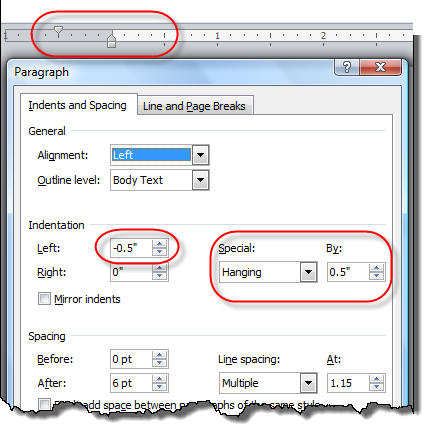
Task: Toggle don't add space between paragraphs checkbox
Action: 44,404
